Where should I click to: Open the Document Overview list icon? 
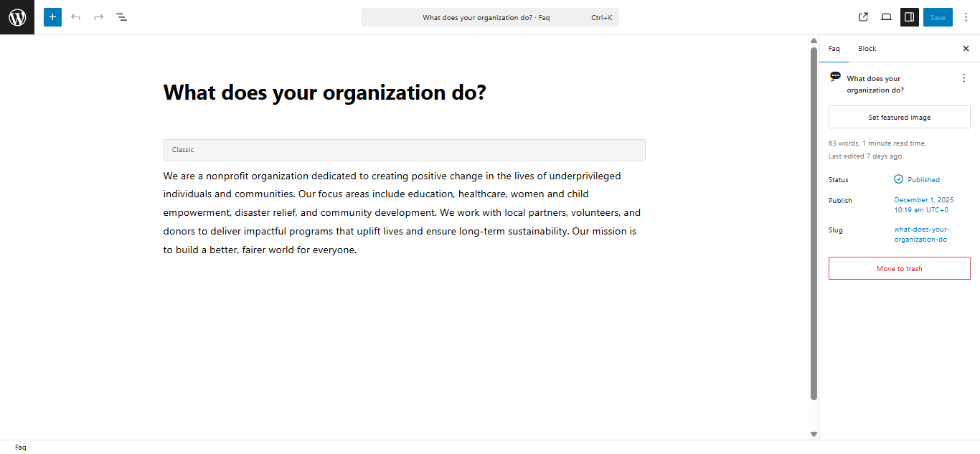122,17
